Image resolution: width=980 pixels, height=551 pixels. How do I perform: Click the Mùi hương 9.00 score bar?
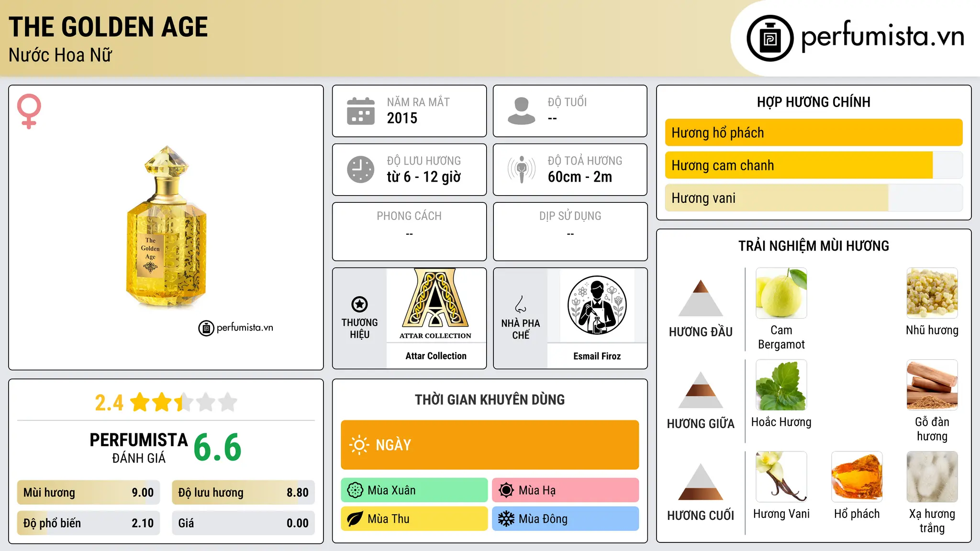tap(89, 493)
